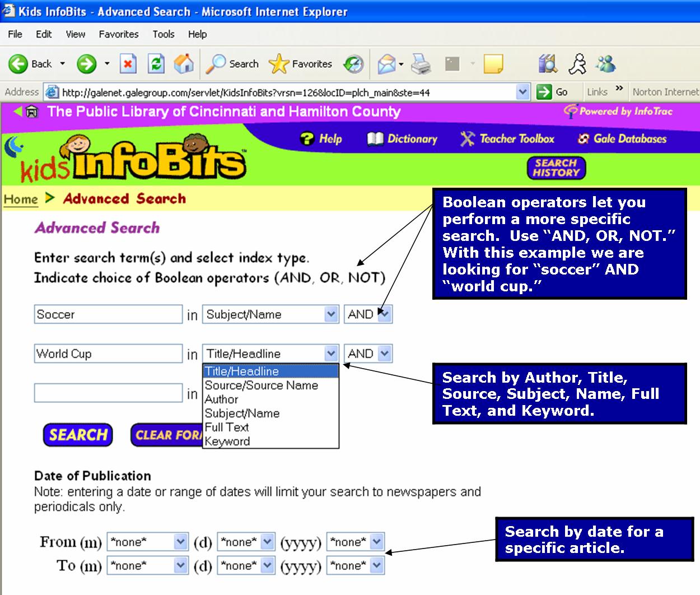The image size is (700, 595).
Task: Open the Edit menu
Action: tap(44, 34)
